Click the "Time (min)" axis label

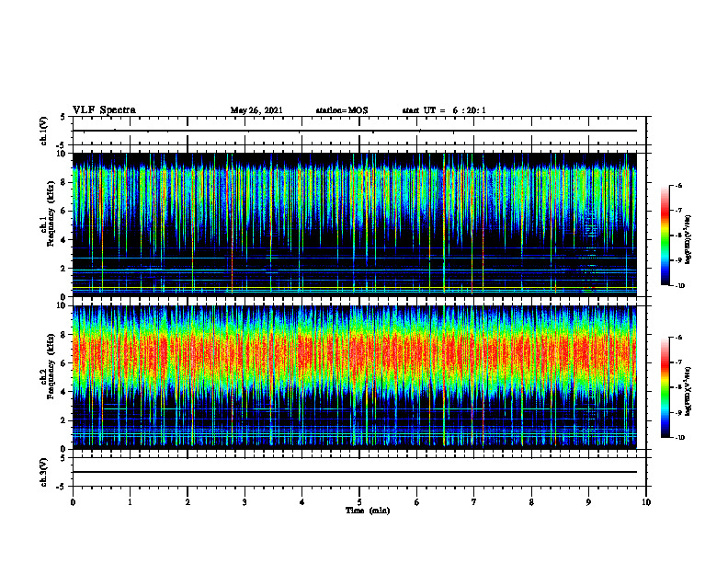click(368, 511)
